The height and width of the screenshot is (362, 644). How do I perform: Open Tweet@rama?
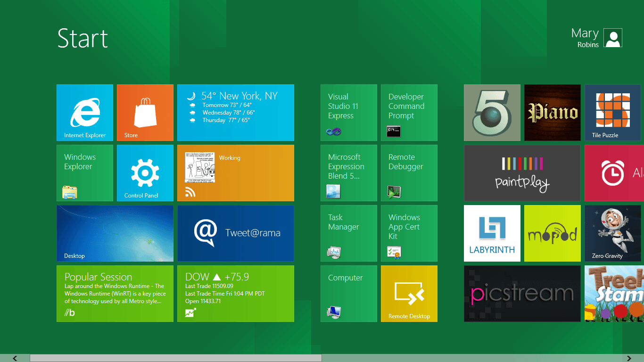(x=235, y=233)
